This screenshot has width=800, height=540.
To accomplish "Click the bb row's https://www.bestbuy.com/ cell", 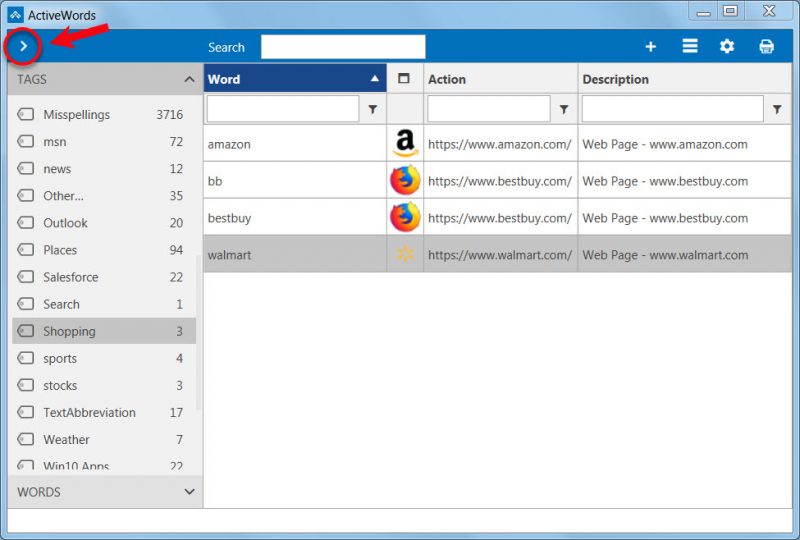I will (500, 181).
